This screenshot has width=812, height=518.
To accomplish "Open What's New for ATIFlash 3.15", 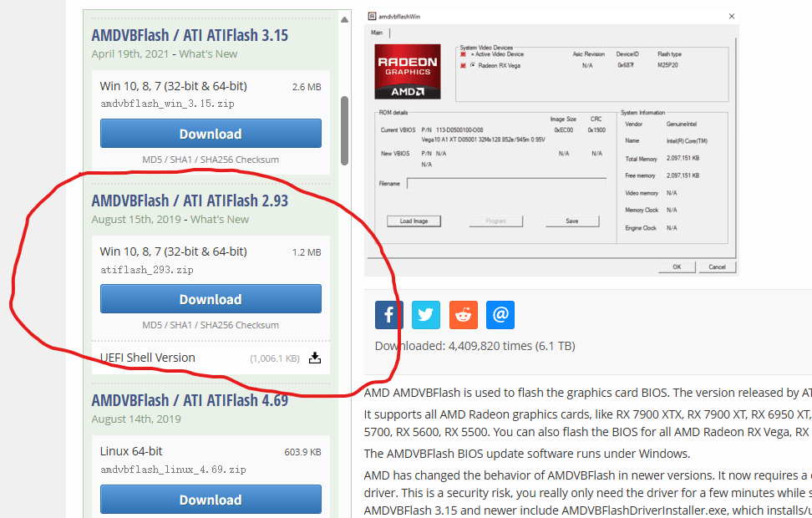I will [208, 53].
